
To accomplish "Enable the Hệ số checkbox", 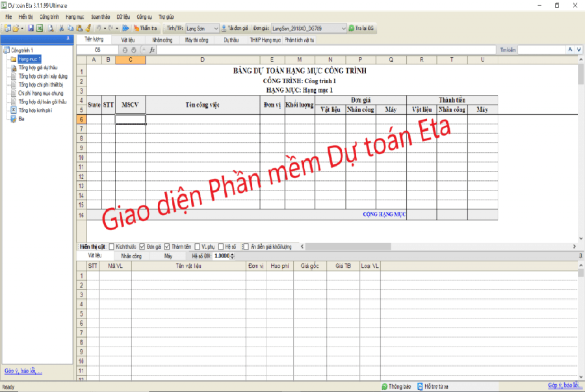I will pos(221,247).
